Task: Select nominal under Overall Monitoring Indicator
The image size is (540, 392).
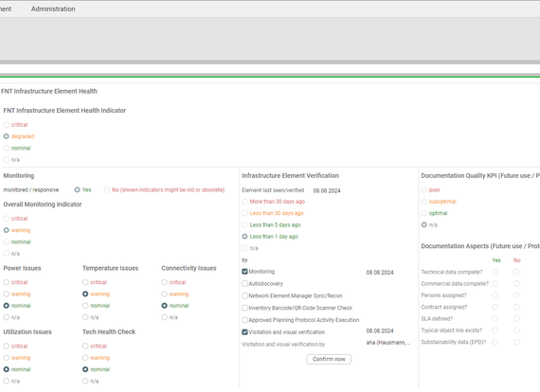Action: [7, 242]
